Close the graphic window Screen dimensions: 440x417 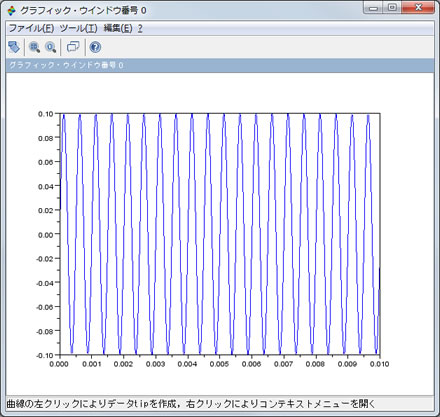[419, 8]
